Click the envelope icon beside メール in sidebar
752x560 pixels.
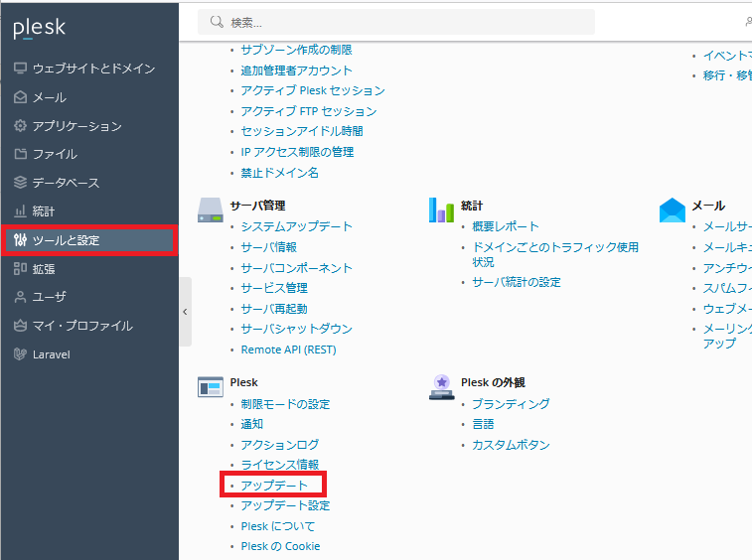pyautogui.click(x=20, y=97)
